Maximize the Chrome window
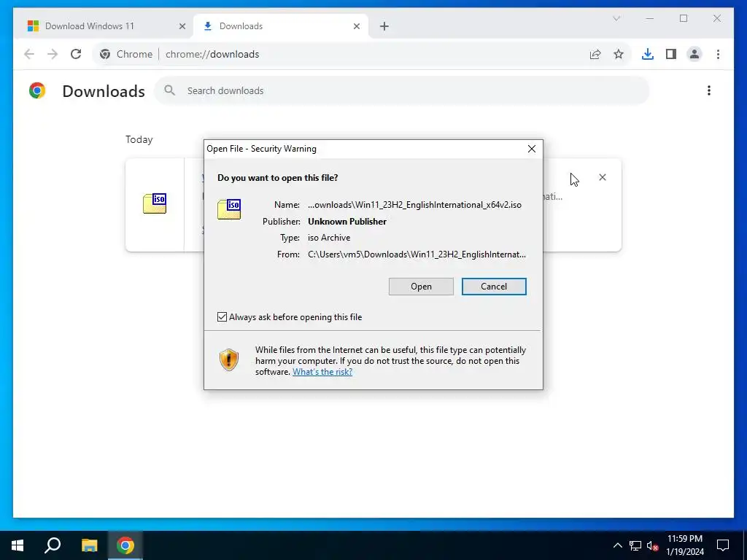Screen dimensions: 747x560 (x=684, y=18)
